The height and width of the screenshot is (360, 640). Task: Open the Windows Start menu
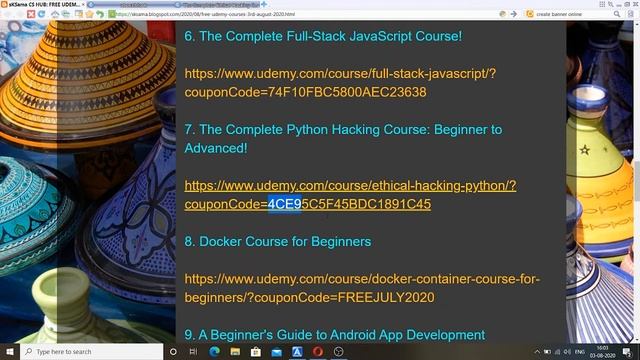coord(10,351)
